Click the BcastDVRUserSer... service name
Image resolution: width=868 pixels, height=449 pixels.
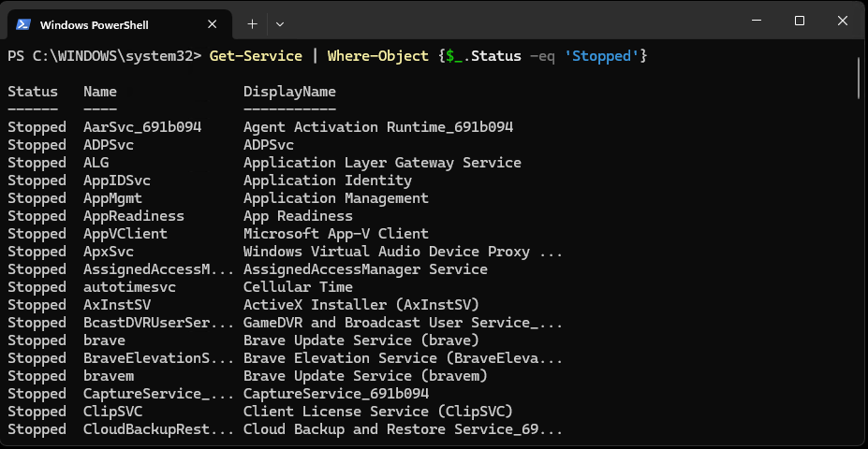(159, 323)
